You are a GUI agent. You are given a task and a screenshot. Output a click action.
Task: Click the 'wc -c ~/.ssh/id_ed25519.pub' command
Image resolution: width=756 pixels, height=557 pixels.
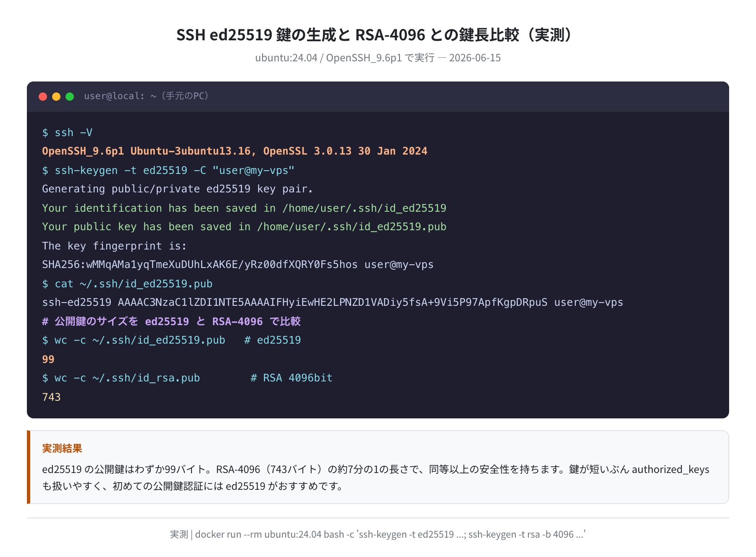point(171,340)
